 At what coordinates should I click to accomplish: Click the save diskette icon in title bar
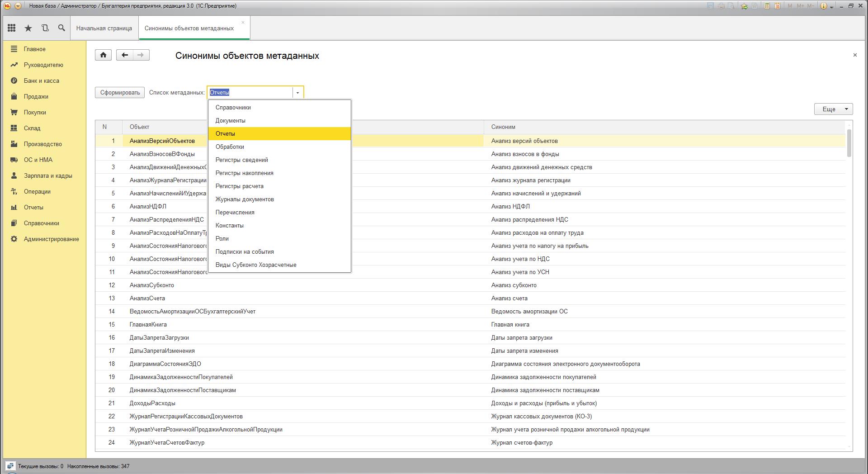[x=710, y=6]
